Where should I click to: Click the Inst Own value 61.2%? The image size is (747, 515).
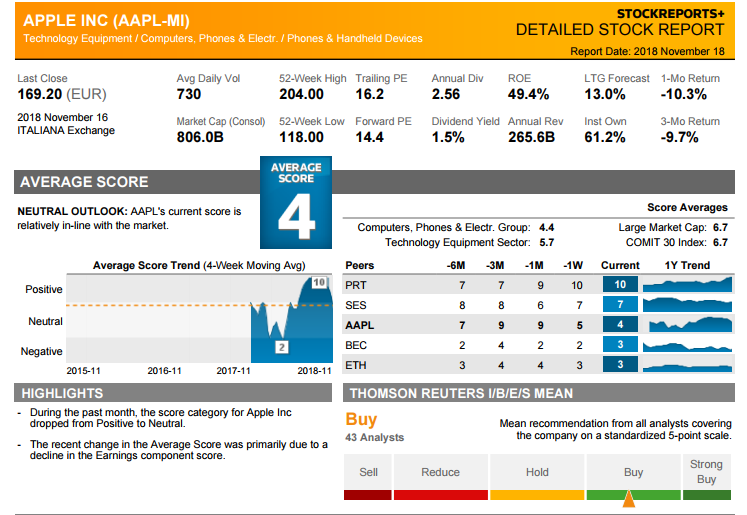605,137
